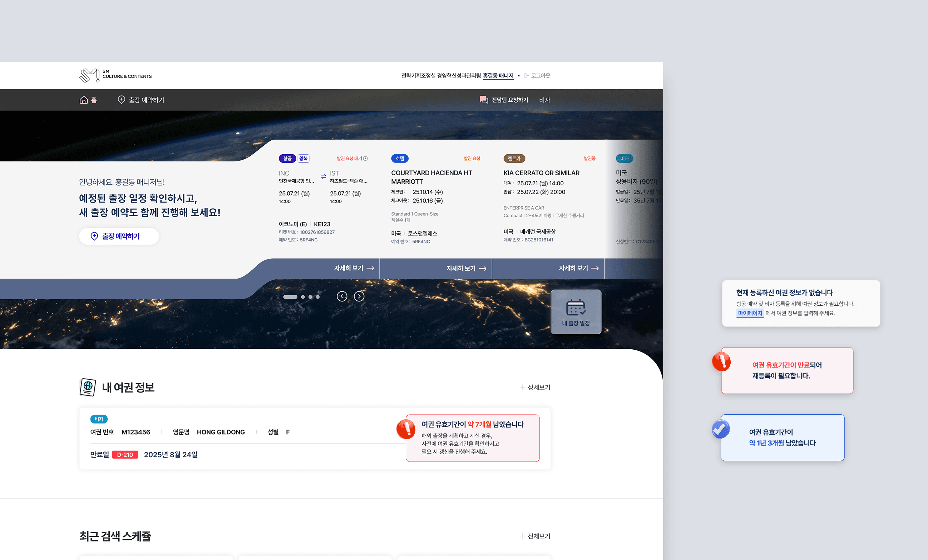Click the route swap arrows between INC and IST
The height and width of the screenshot is (560, 928).
tap(323, 176)
